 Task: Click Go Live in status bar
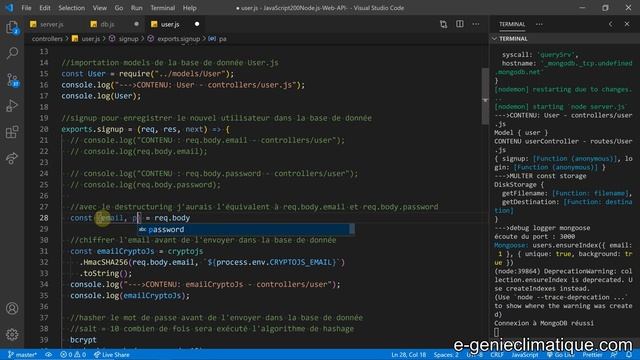click(561, 355)
